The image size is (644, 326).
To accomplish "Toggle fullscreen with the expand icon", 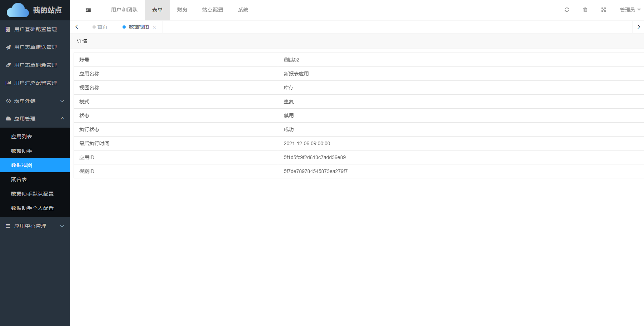I will [603, 10].
